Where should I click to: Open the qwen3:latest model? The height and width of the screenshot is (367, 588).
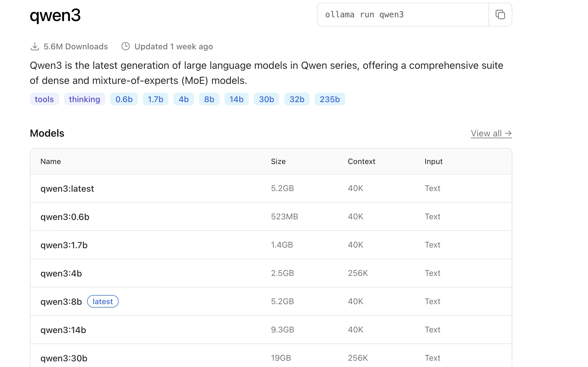(67, 189)
